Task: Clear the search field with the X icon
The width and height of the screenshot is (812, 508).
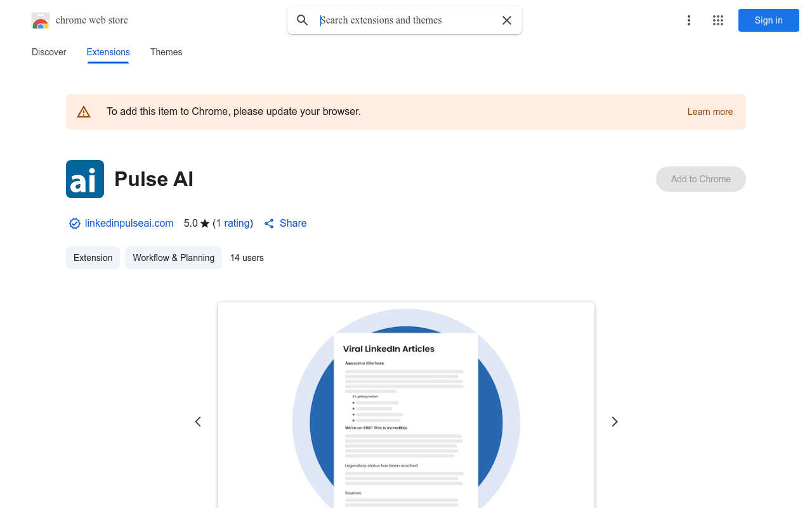Action: [x=507, y=20]
